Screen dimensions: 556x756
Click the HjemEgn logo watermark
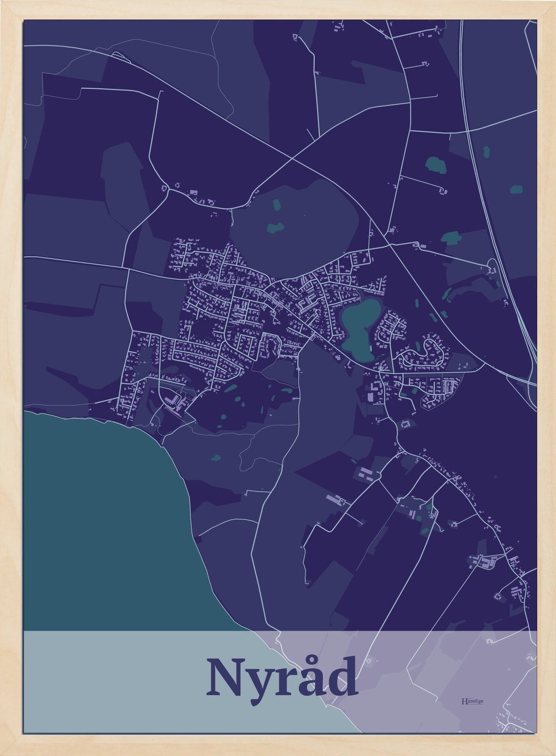coord(472,701)
